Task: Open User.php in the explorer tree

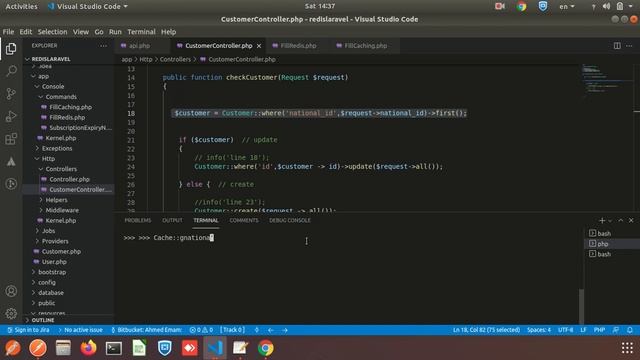Action: (x=54, y=262)
